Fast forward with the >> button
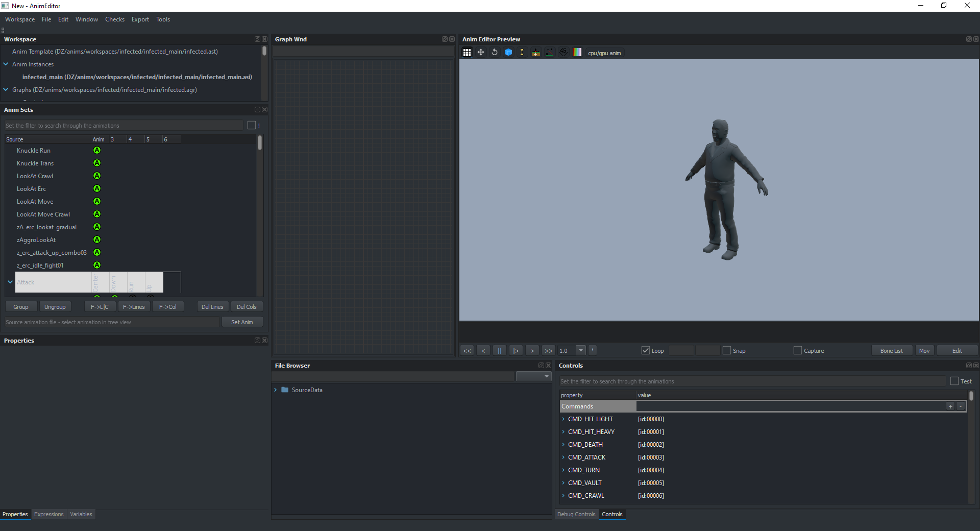 549,351
